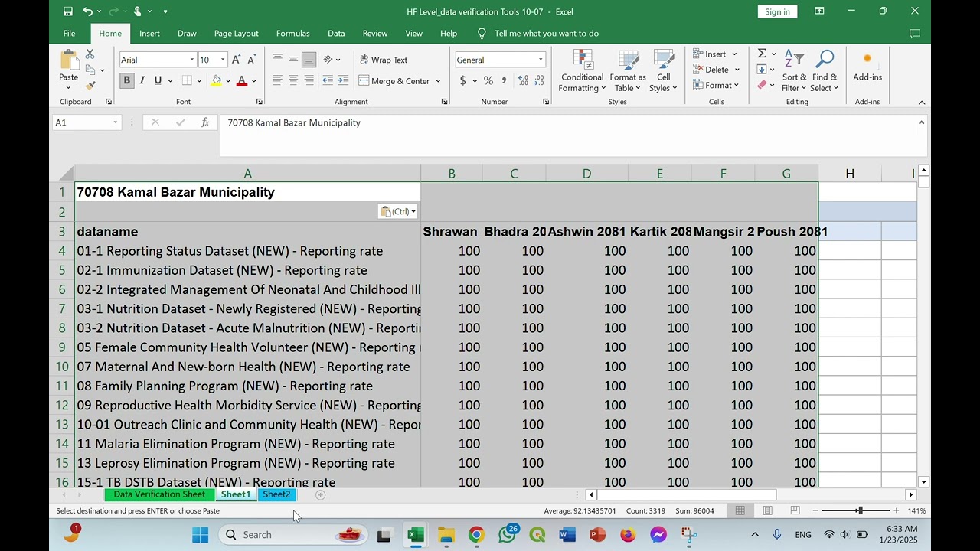Apply percent style format
Image resolution: width=980 pixels, height=551 pixels.
click(x=488, y=80)
